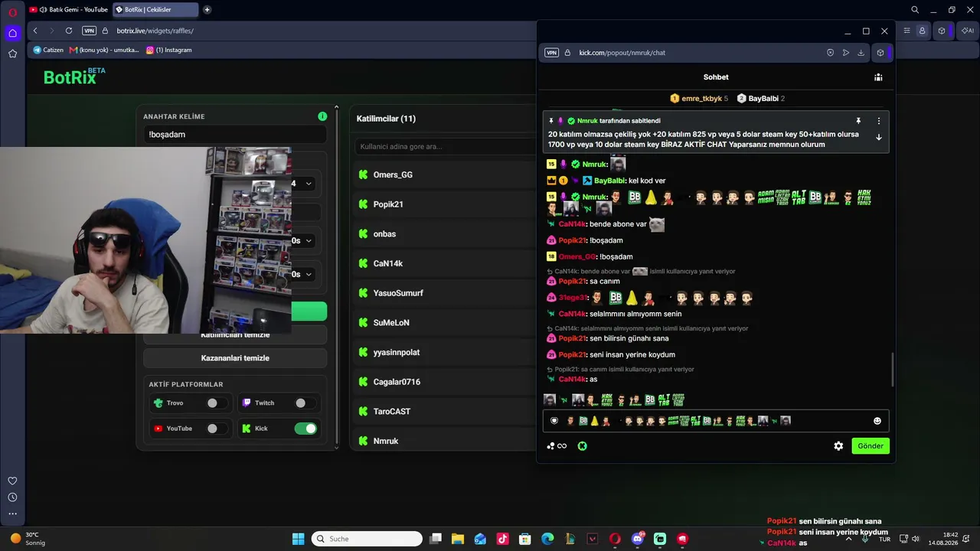Click the settings panel scrollbar in BotRix
The width and height of the screenshot is (980, 551).
click(337, 275)
